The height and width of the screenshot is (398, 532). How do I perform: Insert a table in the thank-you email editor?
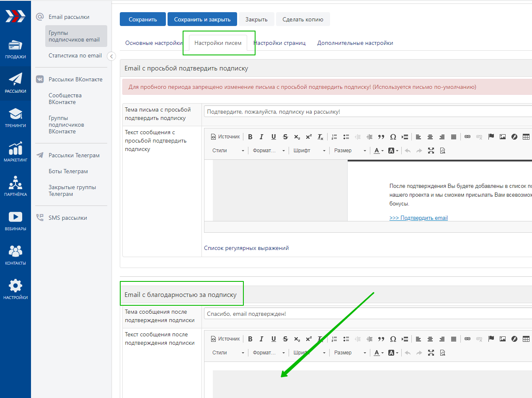pos(526,339)
